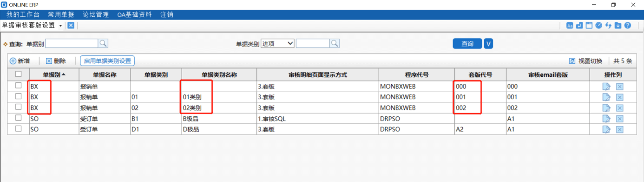Click 审核明细页面显示方式 column header
Viewport: 644px width, 182px height.
(317, 74)
